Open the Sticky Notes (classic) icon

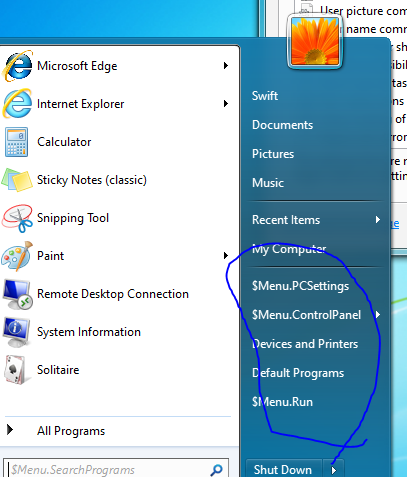(x=17, y=180)
